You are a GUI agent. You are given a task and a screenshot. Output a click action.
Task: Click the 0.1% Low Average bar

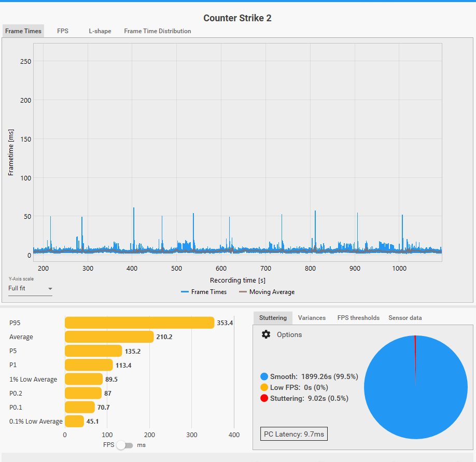tap(74, 421)
